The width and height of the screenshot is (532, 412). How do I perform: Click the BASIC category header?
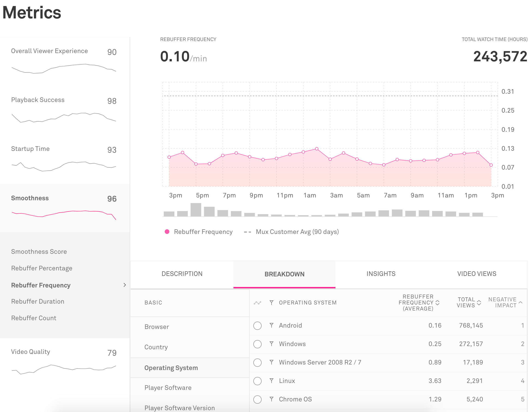pos(153,303)
